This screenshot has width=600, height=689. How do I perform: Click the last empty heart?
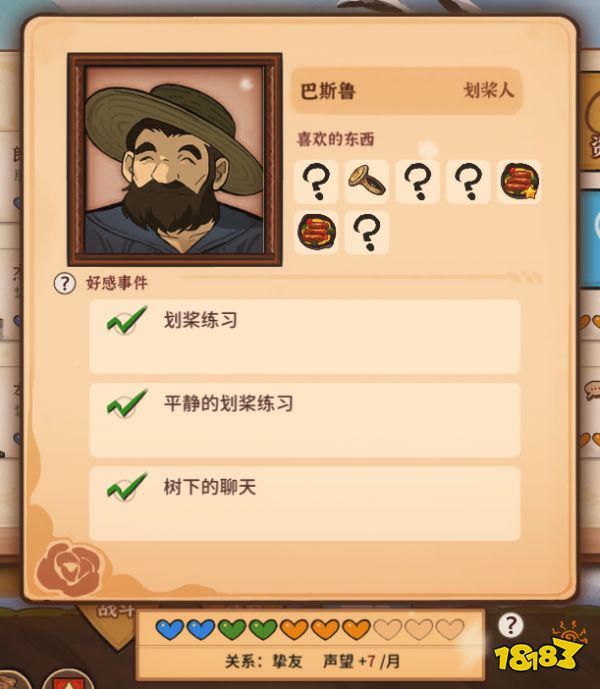click(450, 629)
